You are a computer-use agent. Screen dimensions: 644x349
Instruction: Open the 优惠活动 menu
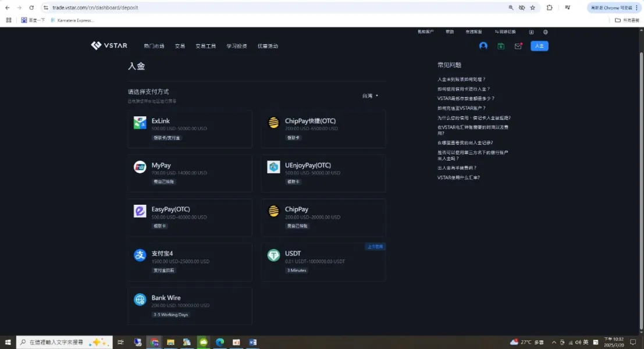(x=268, y=46)
